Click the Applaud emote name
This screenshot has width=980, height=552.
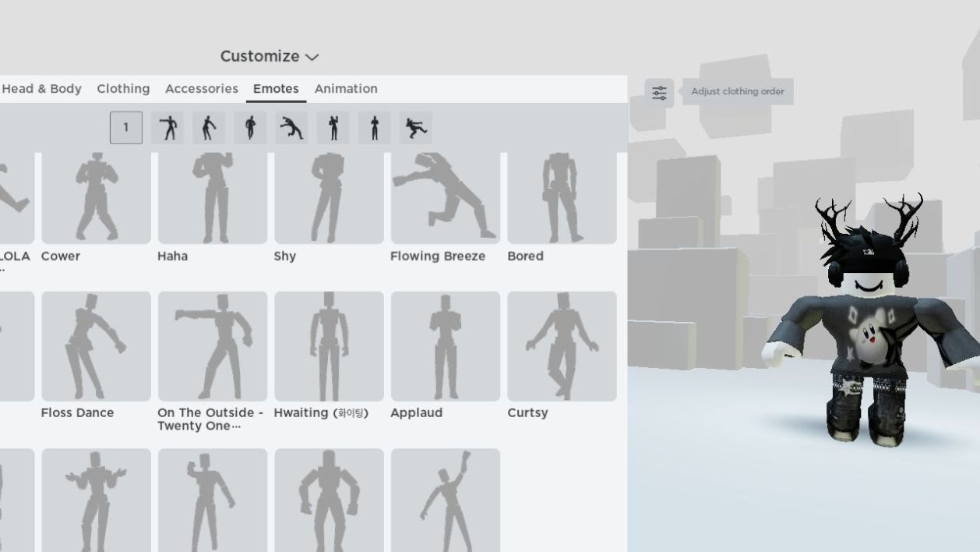click(416, 413)
